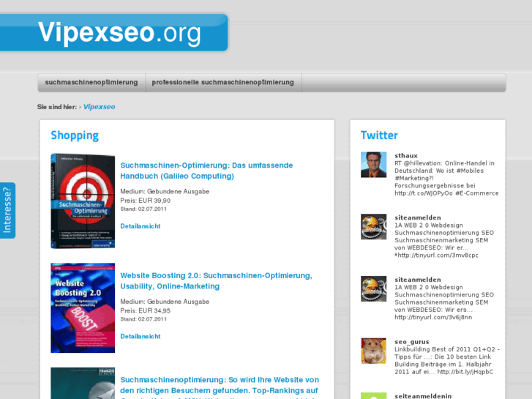Click the Vipexseo.org logo banner
Viewport: 532px width, 399px height.
pyautogui.click(x=114, y=33)
